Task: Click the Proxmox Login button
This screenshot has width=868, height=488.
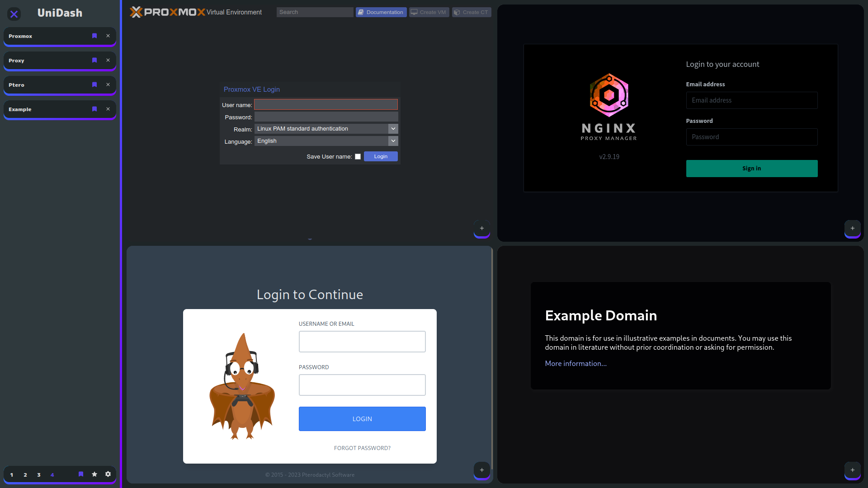Action: [381, 156]
